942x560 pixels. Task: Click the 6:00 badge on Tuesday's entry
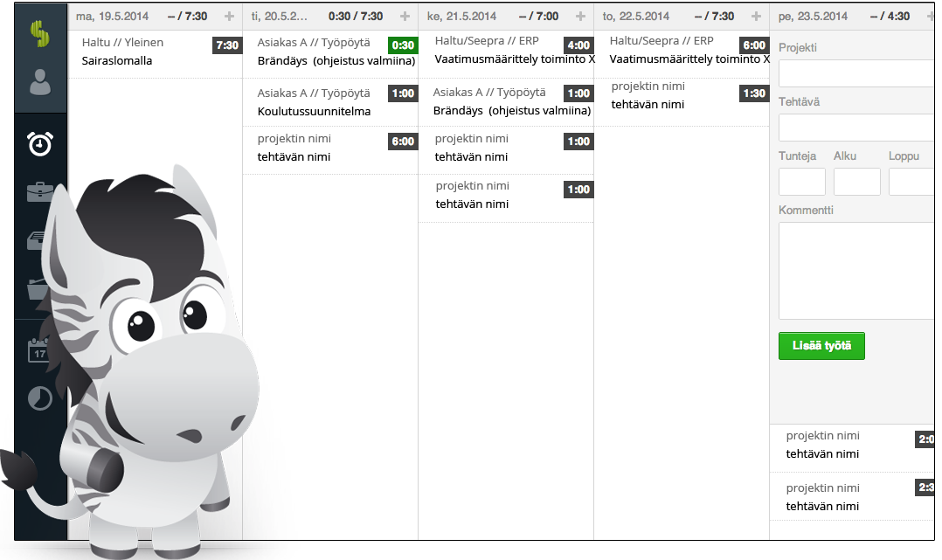(403, 142)
